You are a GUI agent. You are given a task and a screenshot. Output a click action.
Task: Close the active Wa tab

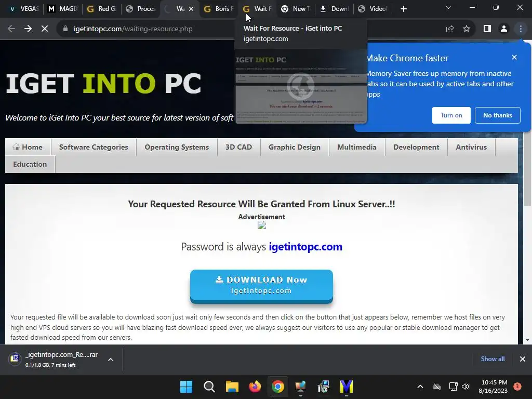coord(191,9)
